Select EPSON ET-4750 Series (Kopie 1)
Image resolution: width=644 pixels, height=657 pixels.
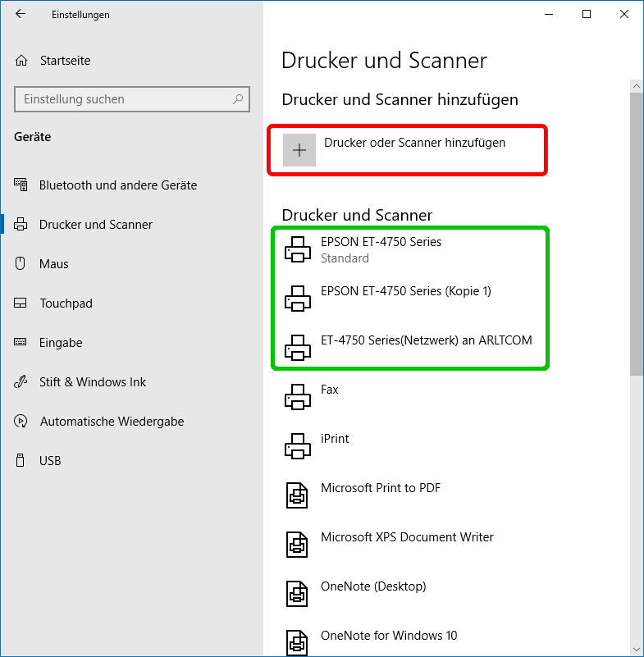(405, 291)
